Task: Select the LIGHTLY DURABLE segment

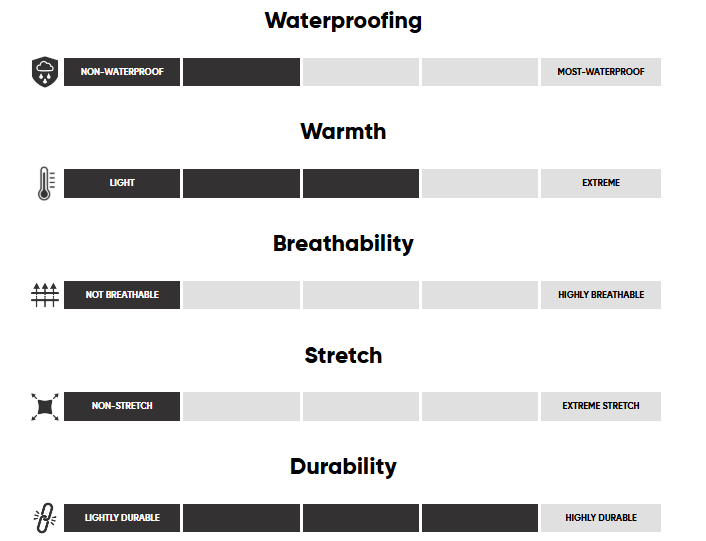Action: point(122,518)
